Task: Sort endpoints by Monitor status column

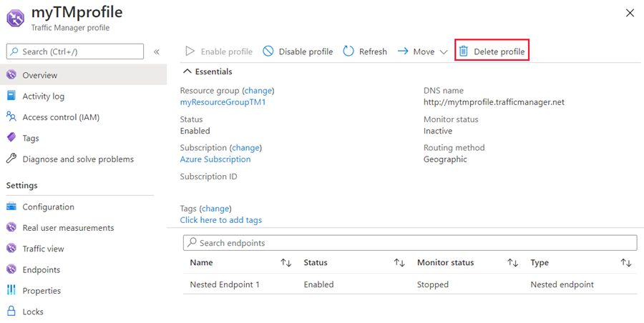Action: pyautogui.click(x=512, y=263)
